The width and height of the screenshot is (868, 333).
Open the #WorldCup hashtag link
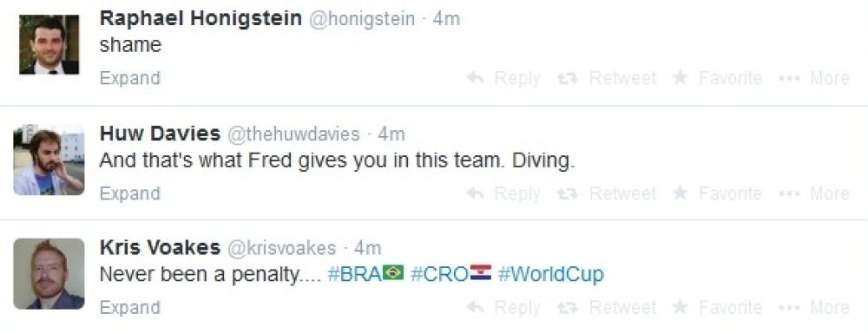click(x=551, y=274)
